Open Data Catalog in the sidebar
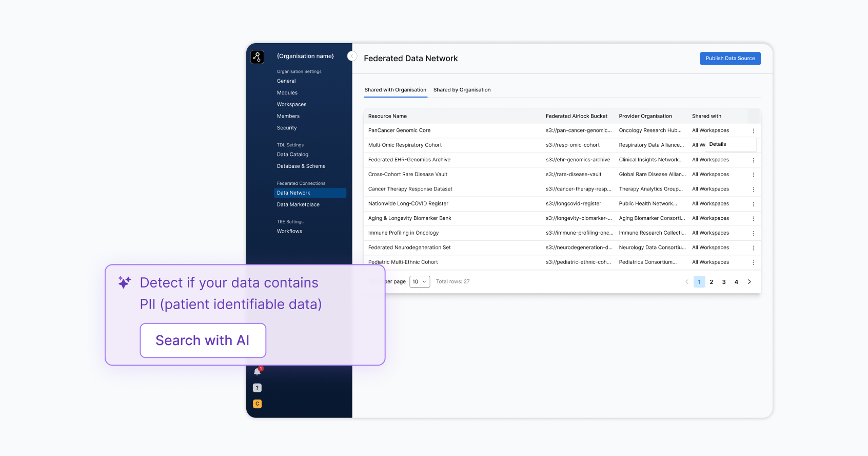The image size is (868, 456). (292, 155)
